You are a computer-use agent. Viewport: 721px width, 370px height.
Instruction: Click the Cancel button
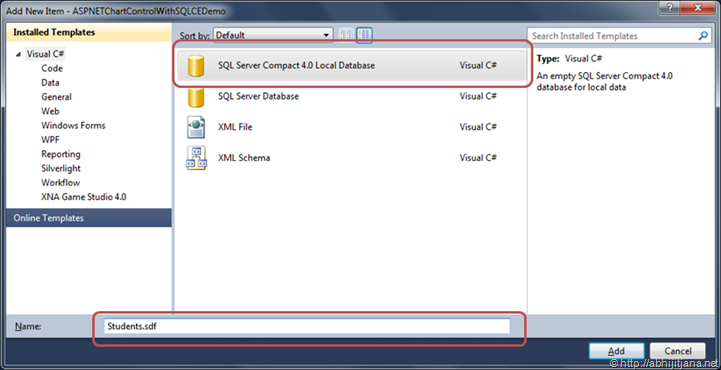coord(678,351)
